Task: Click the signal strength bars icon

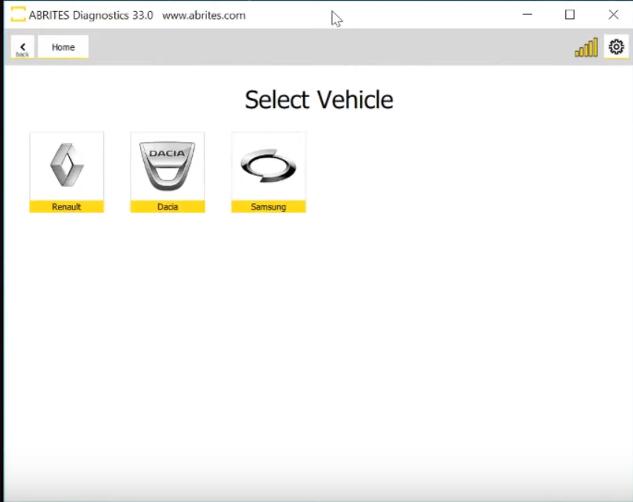Action: coord(586,47)
